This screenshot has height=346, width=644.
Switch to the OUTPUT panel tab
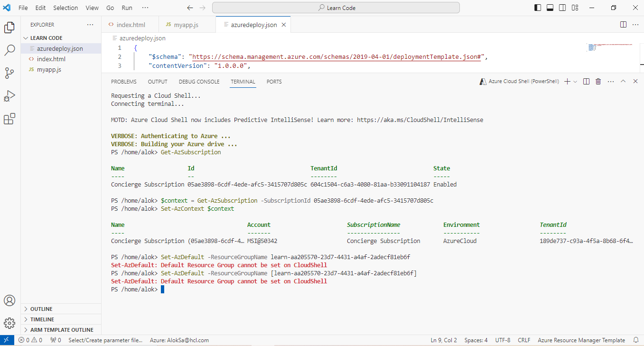[158, 82]
